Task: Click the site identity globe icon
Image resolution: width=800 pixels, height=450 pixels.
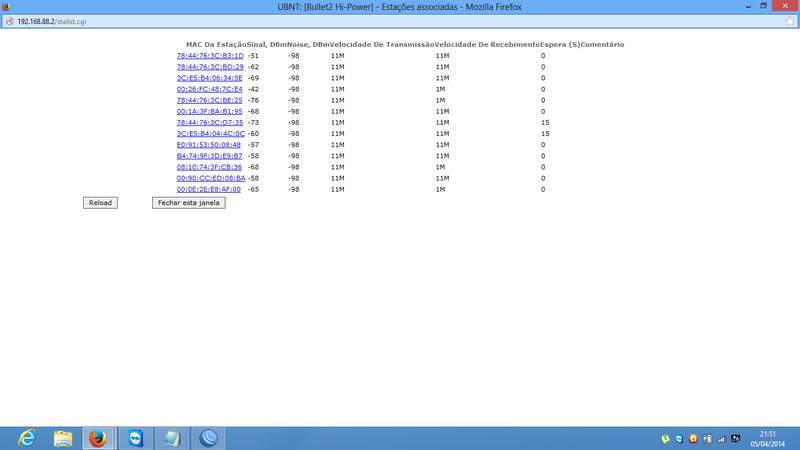Action: point(10,21)
